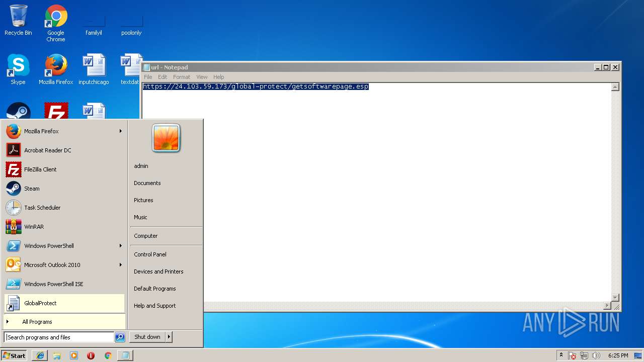Open media player taskbar icon
The width and height of the screenshot is (644, 362).
click(74, 355)
